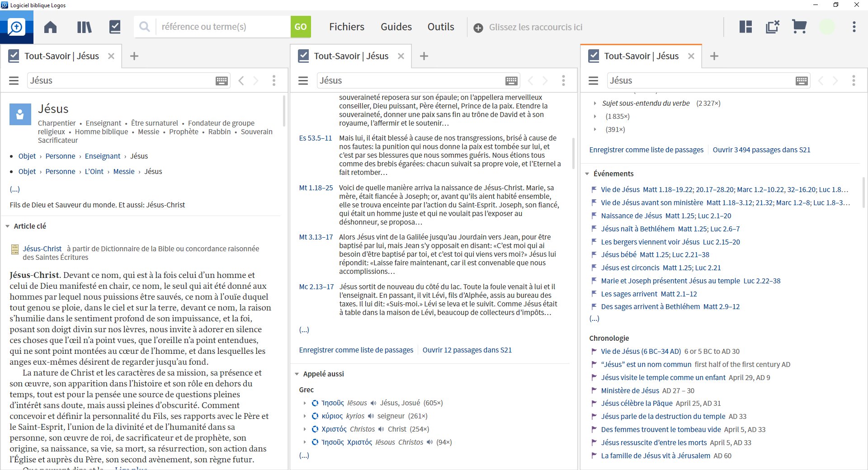The image size is (868, 470).
Task: Open the left panel options kebab menu
Action: pos(274,80)
